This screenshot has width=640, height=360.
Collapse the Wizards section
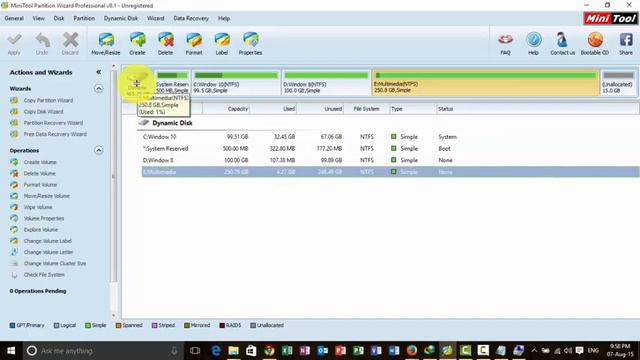pos(98,89)
